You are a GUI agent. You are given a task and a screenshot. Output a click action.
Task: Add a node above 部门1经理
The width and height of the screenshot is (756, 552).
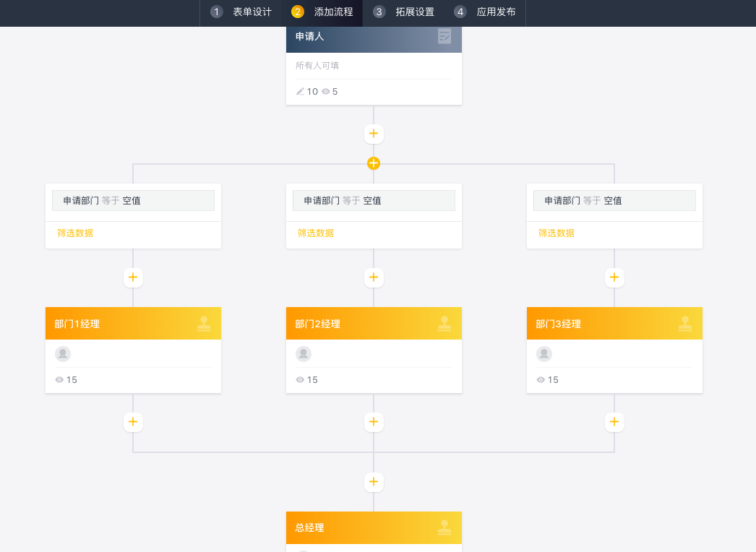point(133,277)
